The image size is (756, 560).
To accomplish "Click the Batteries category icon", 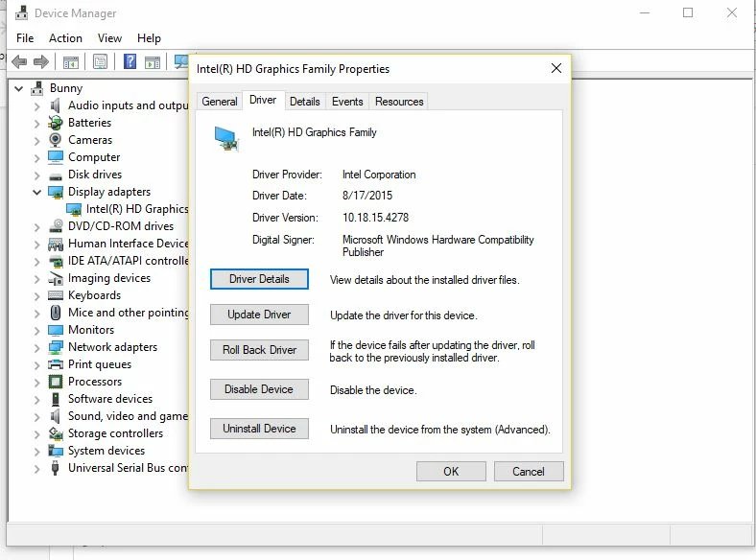I will [x=56, y=123].
